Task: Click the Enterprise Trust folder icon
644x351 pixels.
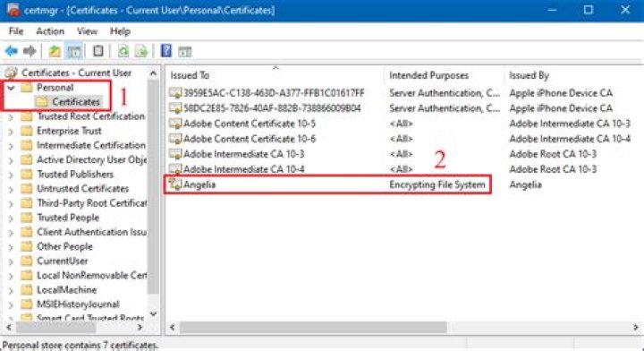Action: click(27, 131)
